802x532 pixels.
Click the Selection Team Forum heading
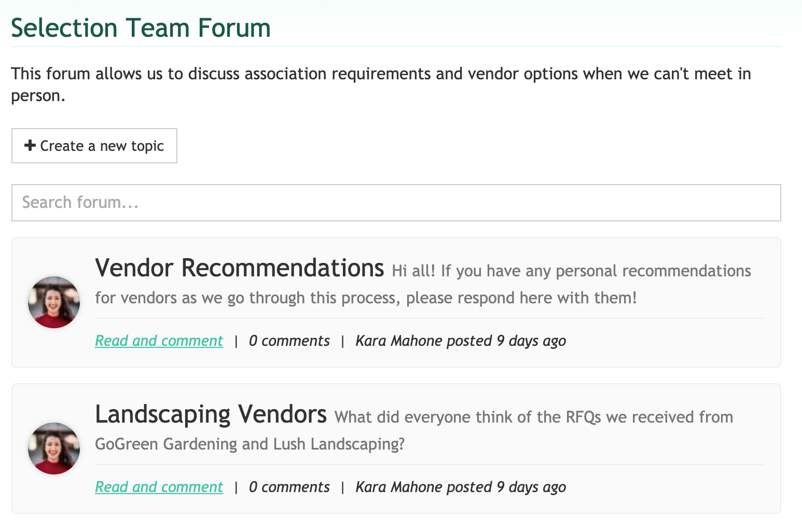point(141,28)
